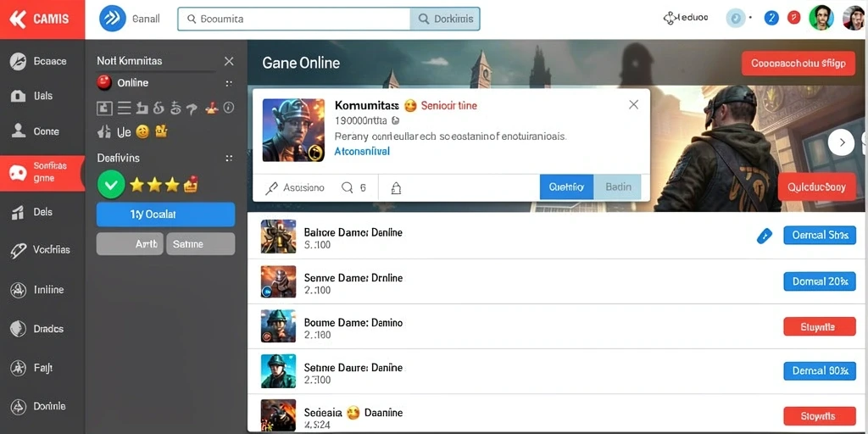Click the blue pencil edit icon

click(764, 236)
